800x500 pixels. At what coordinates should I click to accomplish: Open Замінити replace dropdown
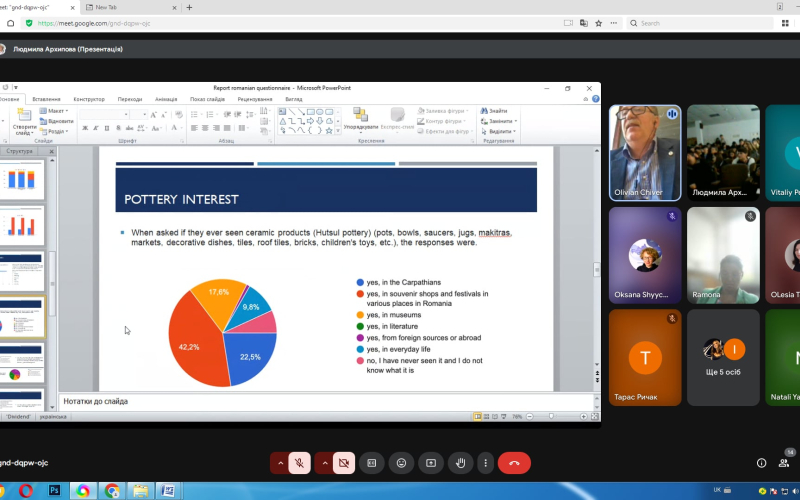pyautogui.click(x=499, y=121)
